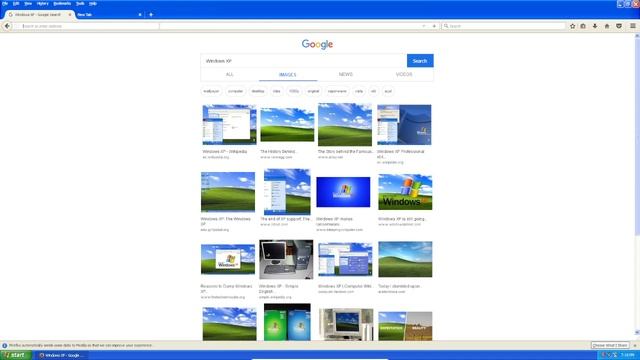Open a new tab with the plus button
This screenshot has width=640, height=360.
tap(151, 15)
